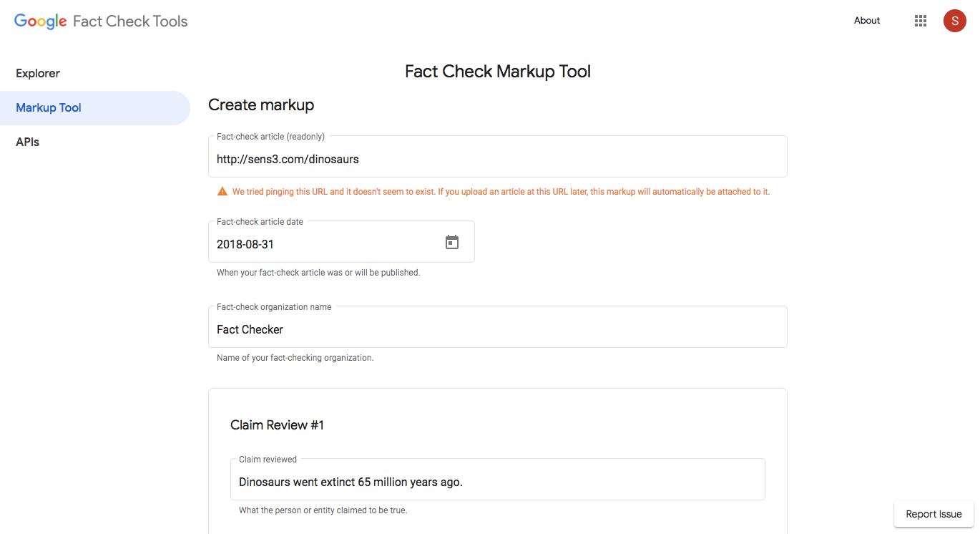Click the URL doesn't exist warning message

(x=501, y=192)
